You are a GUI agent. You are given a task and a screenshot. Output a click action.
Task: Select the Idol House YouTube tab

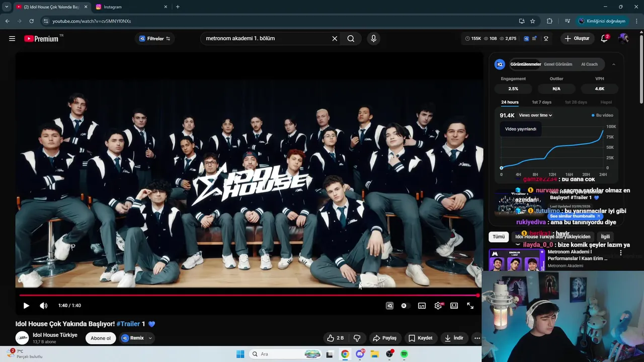click(x=51, y=7)
